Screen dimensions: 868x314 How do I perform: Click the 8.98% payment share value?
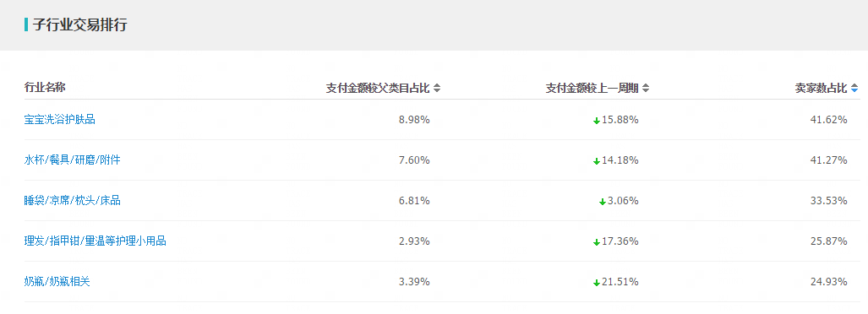pos(414,119)
